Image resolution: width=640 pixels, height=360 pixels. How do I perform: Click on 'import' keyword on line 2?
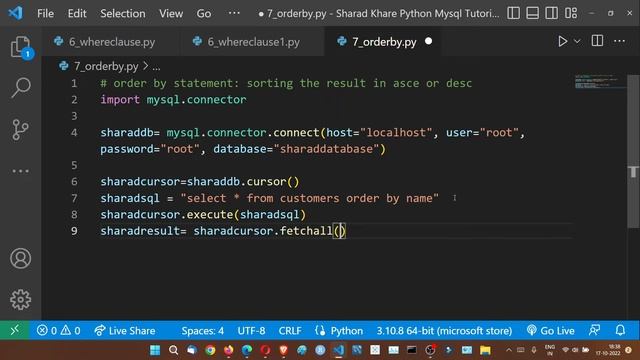120,100
